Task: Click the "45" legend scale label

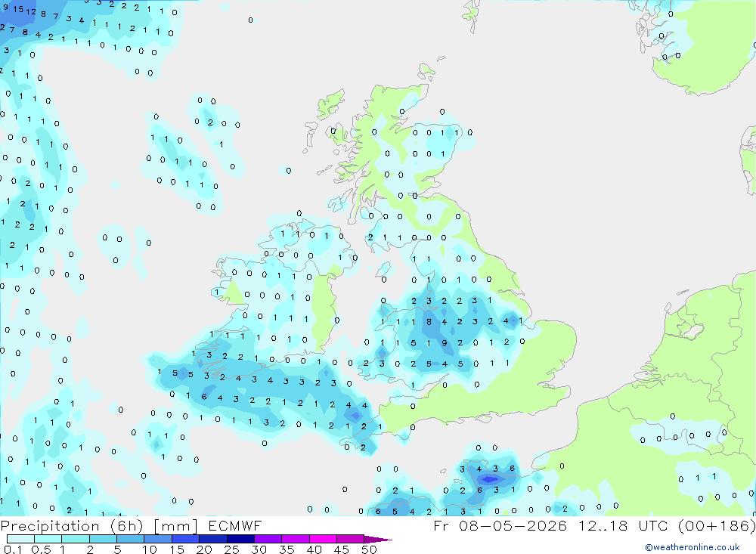Action: (342, 549)
